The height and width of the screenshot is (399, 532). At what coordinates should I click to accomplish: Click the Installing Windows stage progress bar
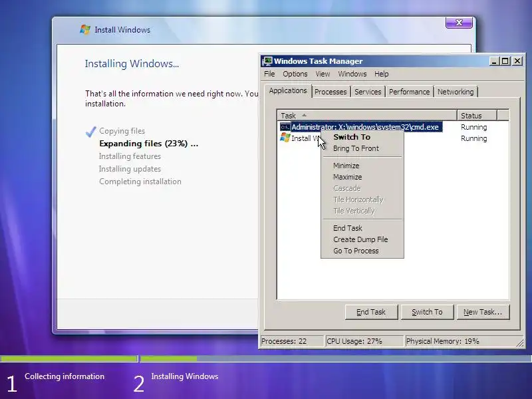point(336,358)
